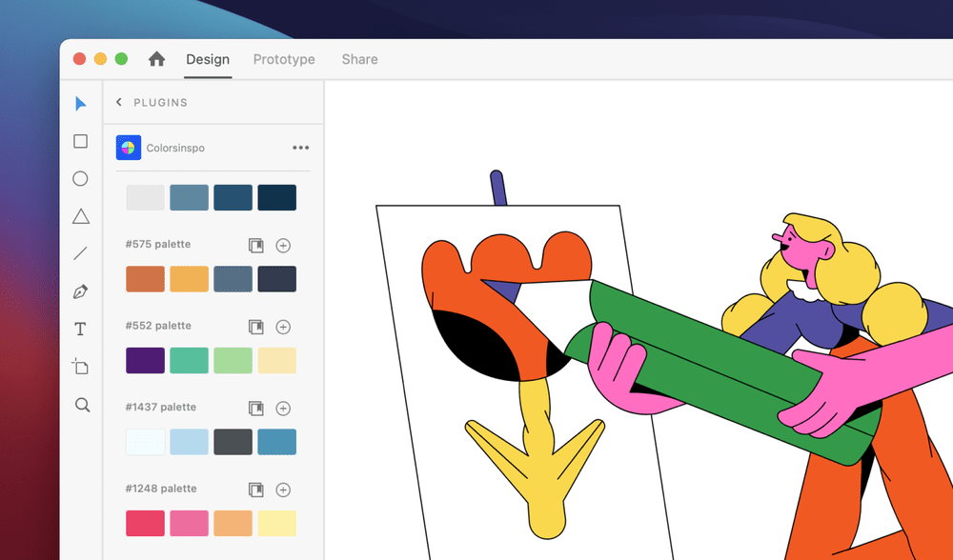Go back from Plugins panel chevron

[x=119, y=102]
